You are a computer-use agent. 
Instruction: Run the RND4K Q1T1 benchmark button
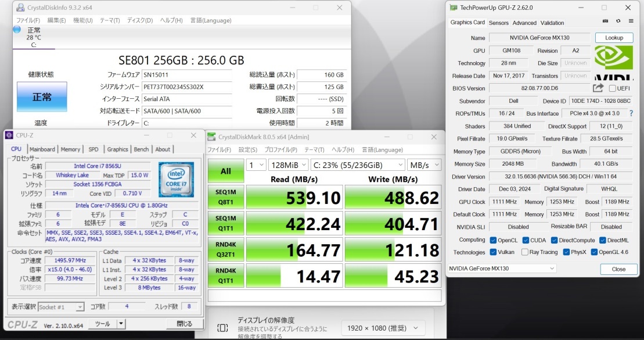[225, 275]
